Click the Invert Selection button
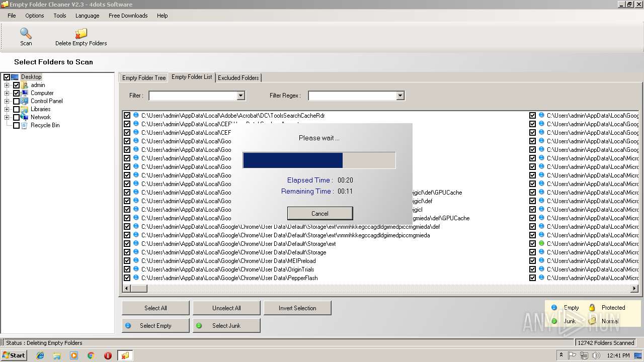 [x=297, y=308]
